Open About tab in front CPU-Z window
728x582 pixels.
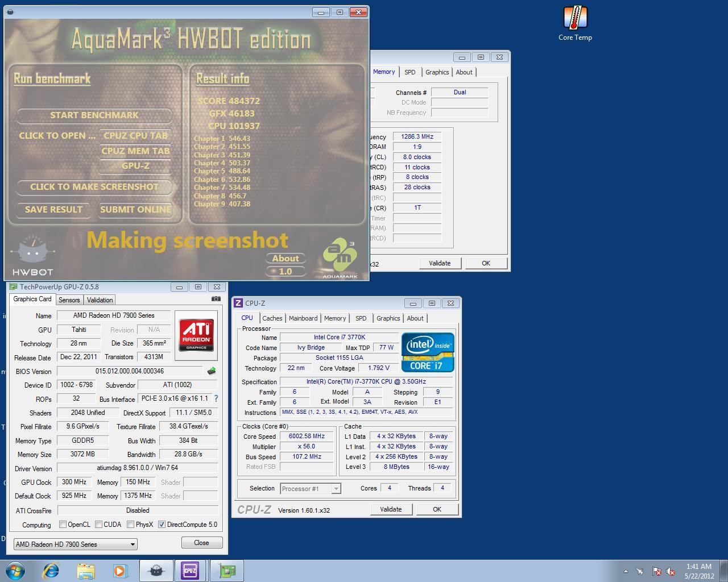[x=415, y=318]
